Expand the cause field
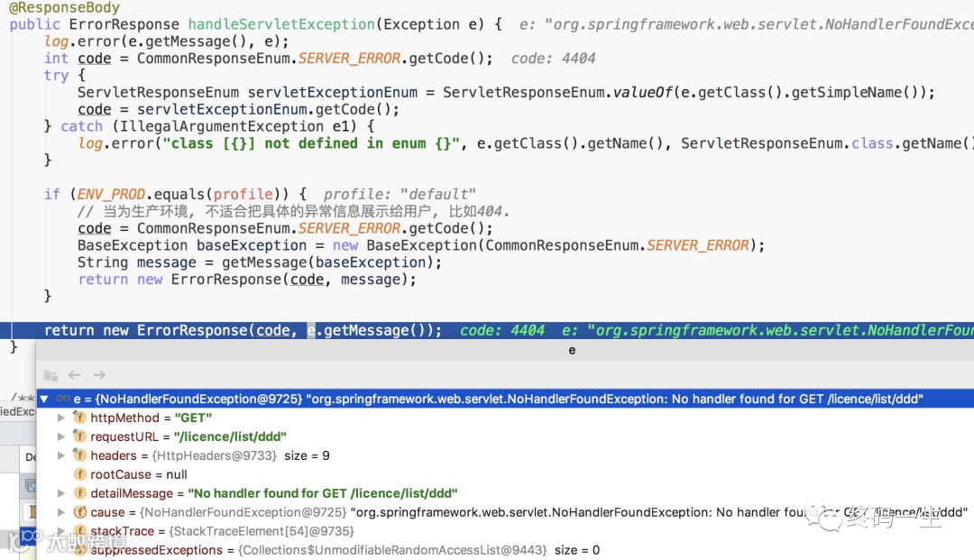974x560 pixels. click(x=61, y=512)
